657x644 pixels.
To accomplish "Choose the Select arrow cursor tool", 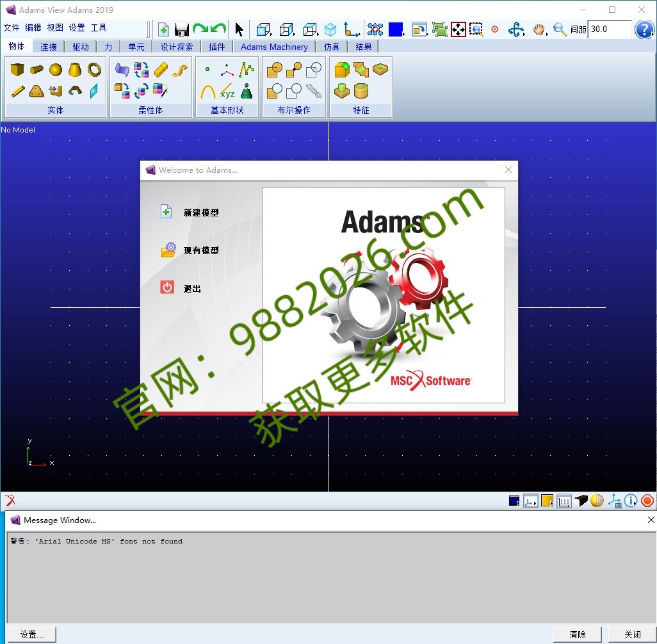I will 239,29.
